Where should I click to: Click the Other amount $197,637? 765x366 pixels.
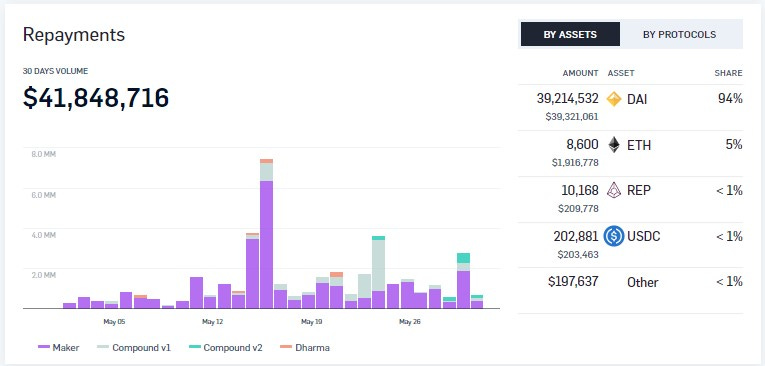[573, 282]
